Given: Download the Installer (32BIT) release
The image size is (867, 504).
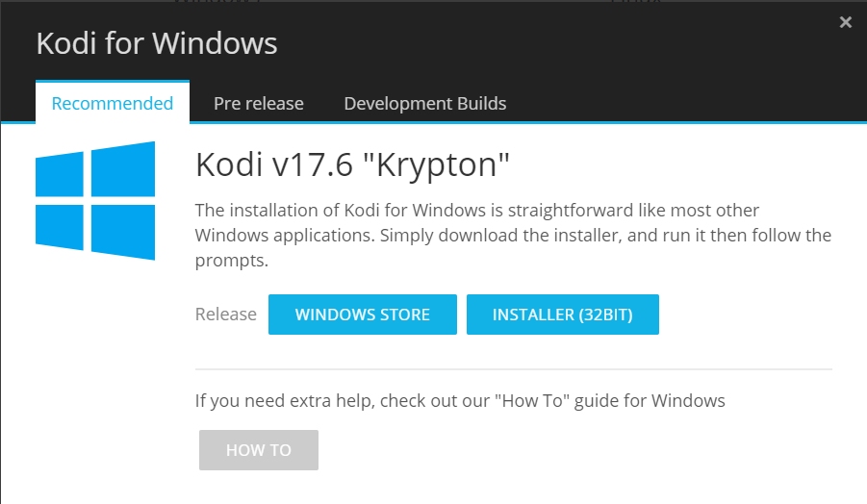Looking at the screenshot, I should pyautogui.click(x=562, y=315).
